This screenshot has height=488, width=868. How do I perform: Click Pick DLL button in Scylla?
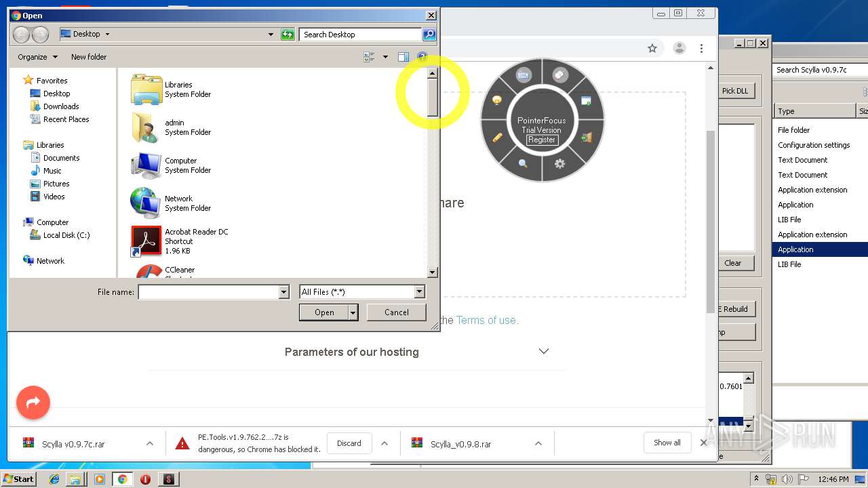coord(735,91)
